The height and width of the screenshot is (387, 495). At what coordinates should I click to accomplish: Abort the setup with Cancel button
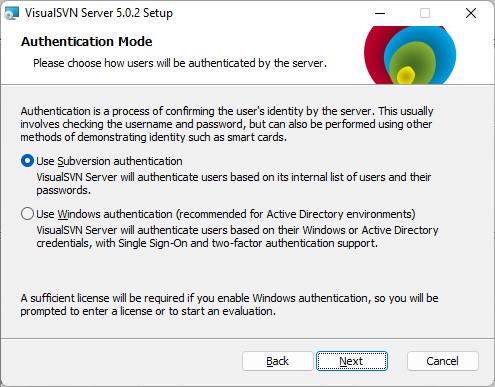pyautogui.click(x=443, y=361)
